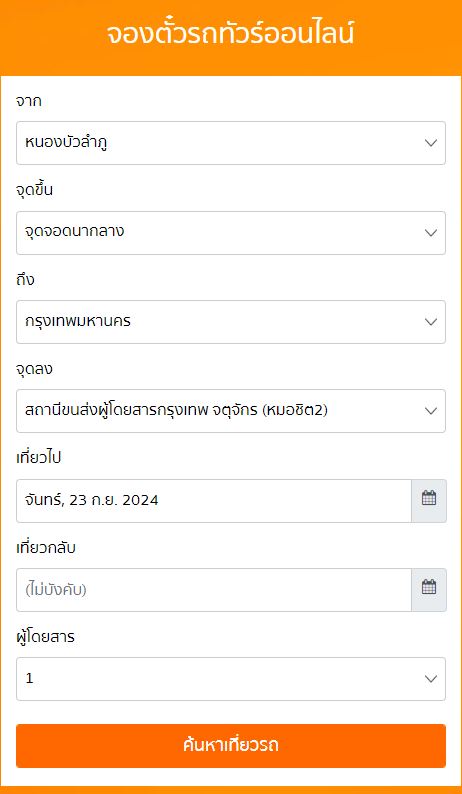
Task: Click the จุดลง field label
Action: 34,369
